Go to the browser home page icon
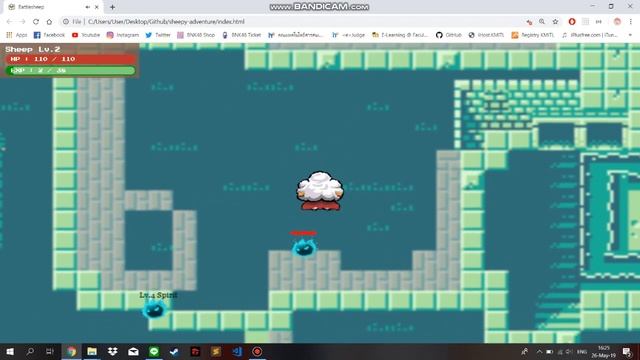The image size is (640, 360). (49, 22)
